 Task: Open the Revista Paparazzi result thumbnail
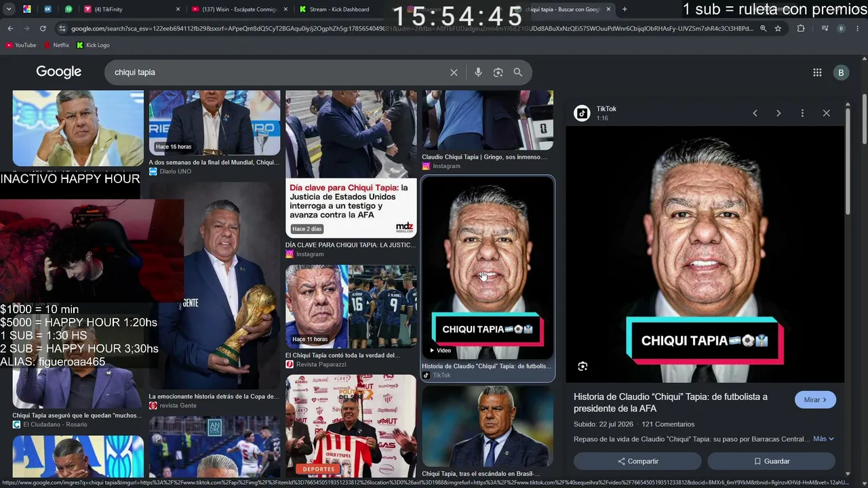click(x=351, y=306)
